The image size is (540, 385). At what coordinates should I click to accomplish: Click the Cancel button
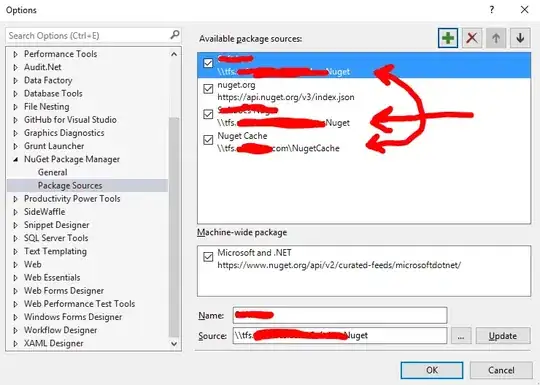(501, 370)
